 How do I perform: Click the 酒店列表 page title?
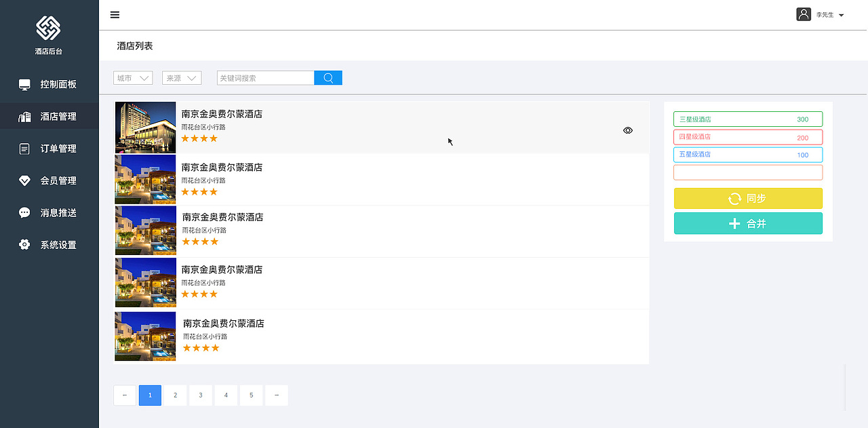pos(135,46)
